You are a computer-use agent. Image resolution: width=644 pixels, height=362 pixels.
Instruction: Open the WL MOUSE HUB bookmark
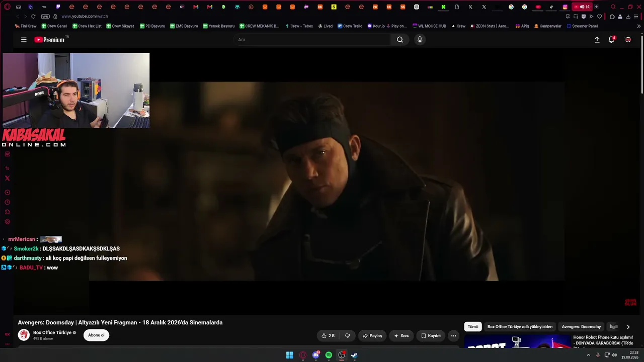pos(429,26)
